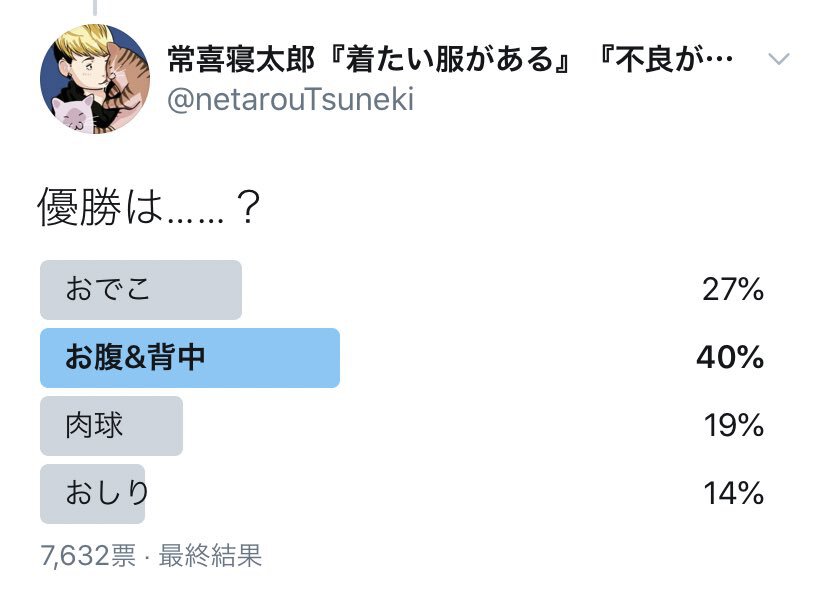Open the @netarouTsuneki handle link

tap(289, 100)
